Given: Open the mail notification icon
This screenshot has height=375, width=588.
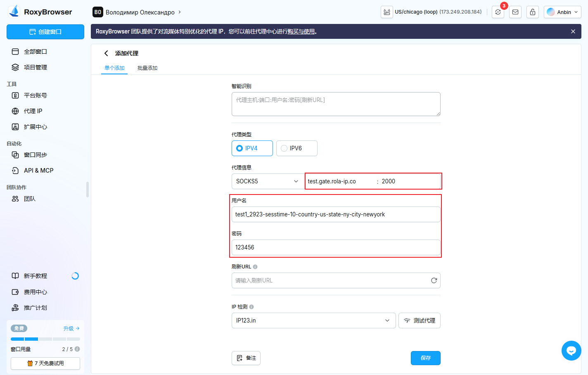Looking at the screenshot, I should pyautogui.click(x=515, y=12).
